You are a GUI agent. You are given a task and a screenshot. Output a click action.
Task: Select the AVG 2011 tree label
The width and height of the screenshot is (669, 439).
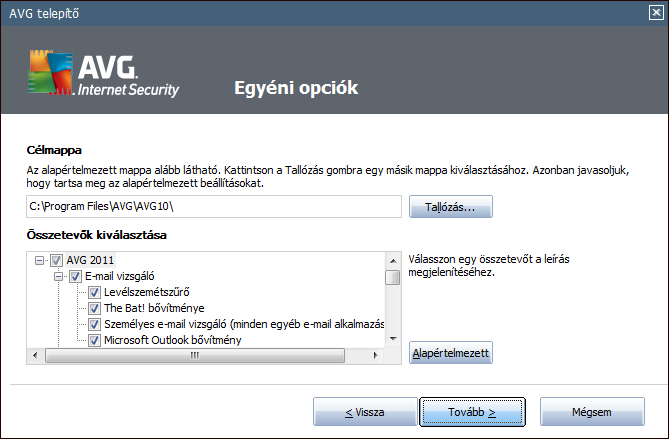click(x=90, y=260)
